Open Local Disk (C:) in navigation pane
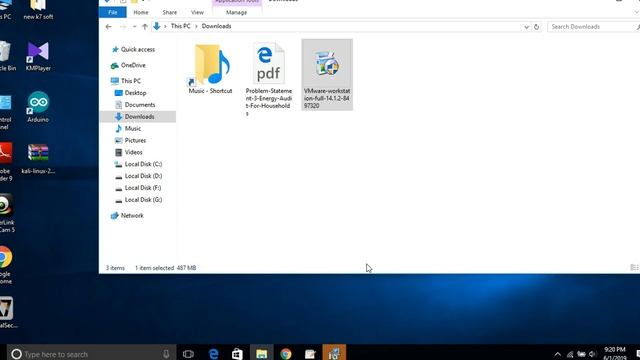This screenshot has width=640, height=360. point(143,164)
